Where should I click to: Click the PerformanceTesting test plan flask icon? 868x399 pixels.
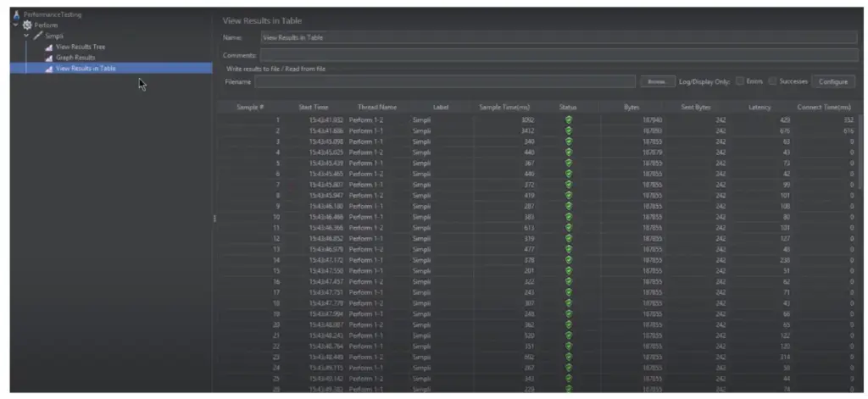pos(17,15)
